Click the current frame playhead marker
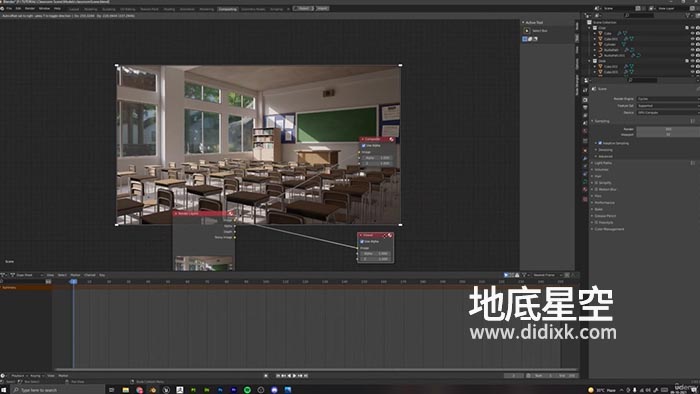The height and width of the screenshot is (394, 700). (x=73, y=282)
